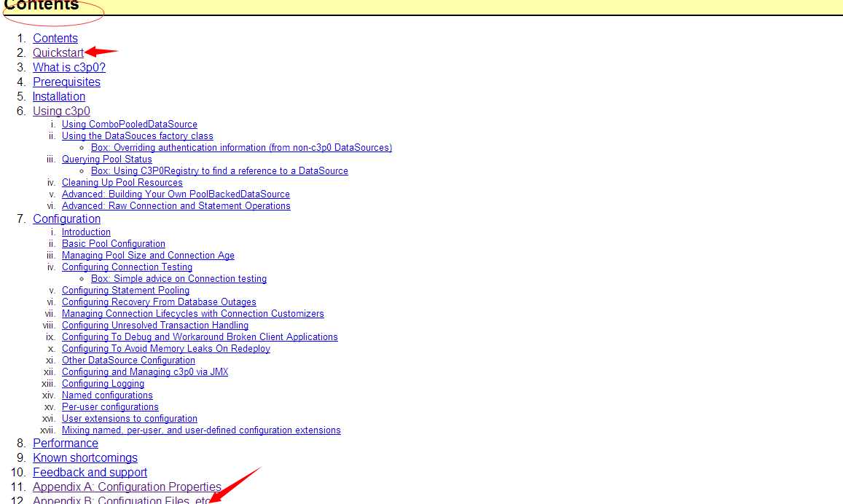The height and width of the screenshot is (504, 843).
Task: Go to 'Configuring Unresolved Transaction Handling'
Action: [155, 325]
